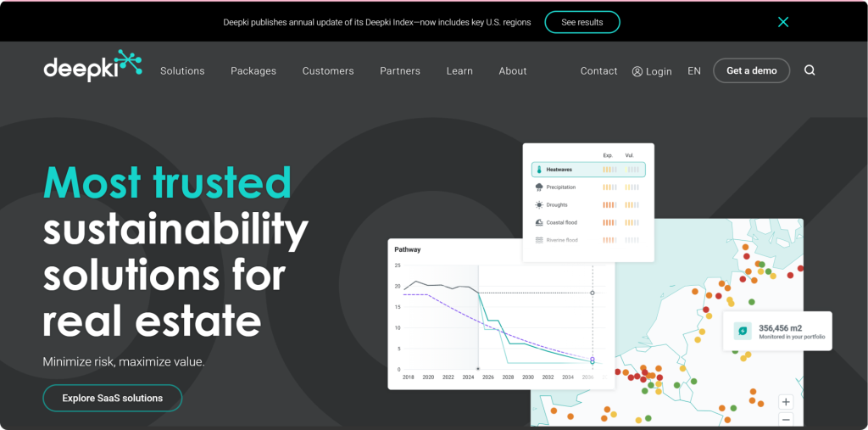Click See results in the banner

[x=581, y=22]
